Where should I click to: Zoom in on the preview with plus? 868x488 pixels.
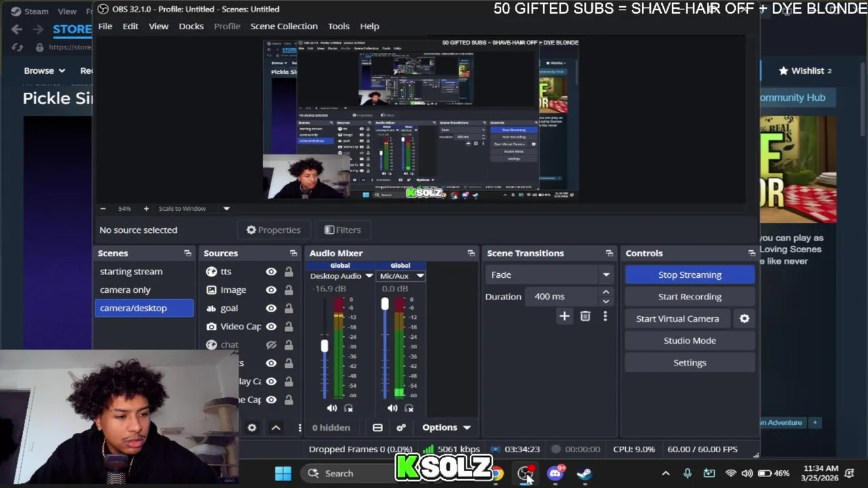click(x=146, y=209)
